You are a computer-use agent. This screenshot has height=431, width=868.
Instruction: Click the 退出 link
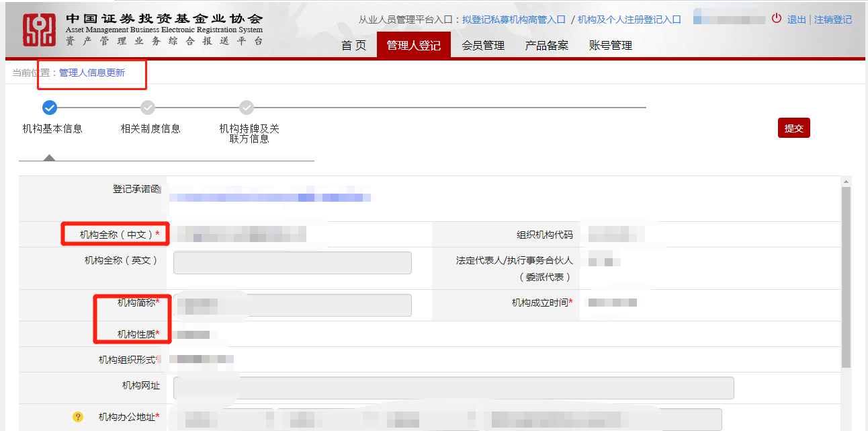797,19
